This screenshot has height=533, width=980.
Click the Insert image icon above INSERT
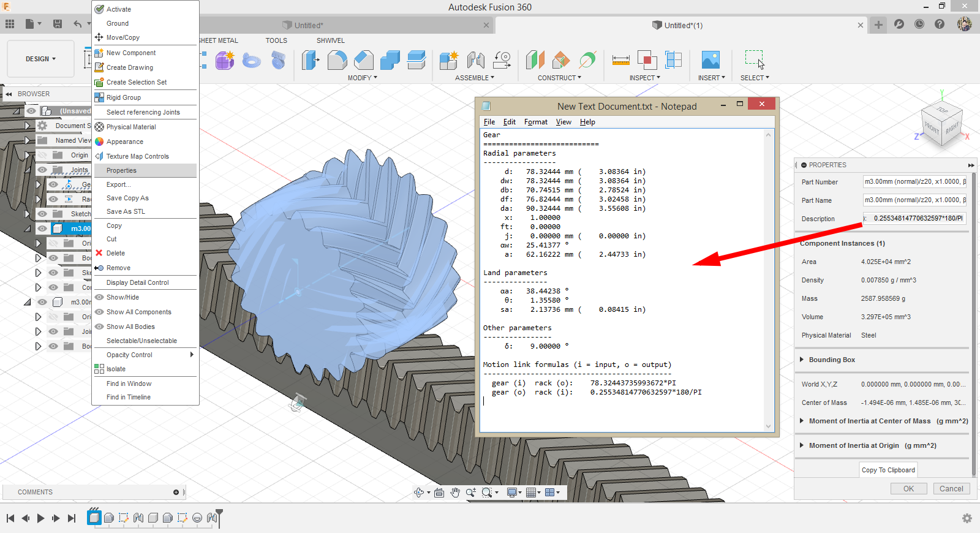(x=710, y=60)
